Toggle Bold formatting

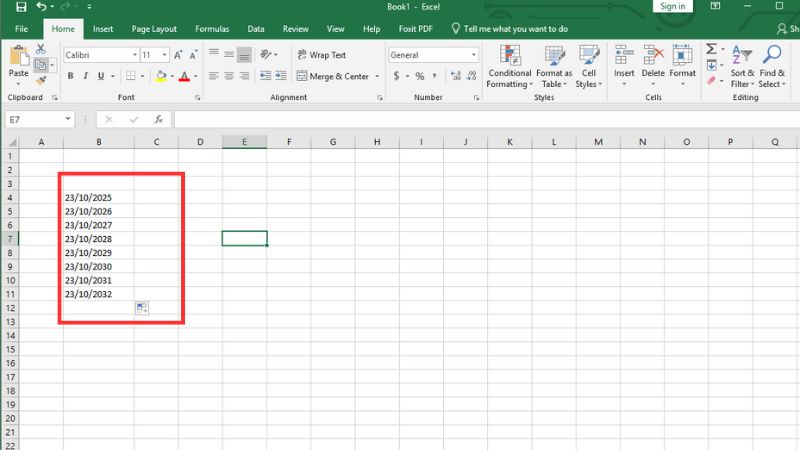point(71,76)
